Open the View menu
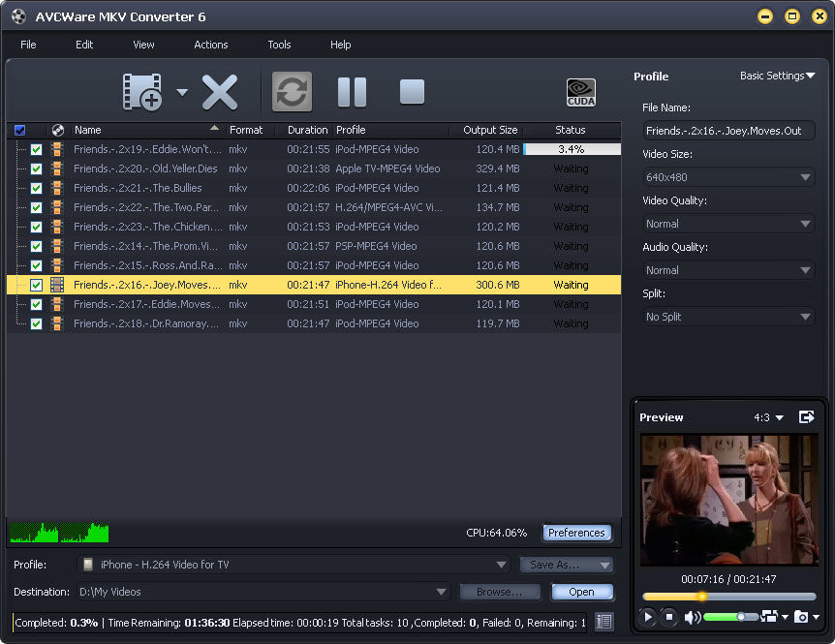 point(143,45)
